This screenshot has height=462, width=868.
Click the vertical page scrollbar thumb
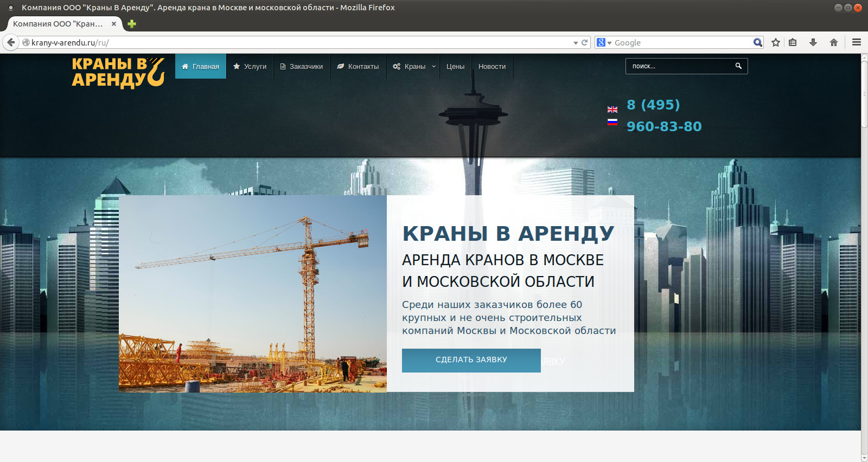864,92
